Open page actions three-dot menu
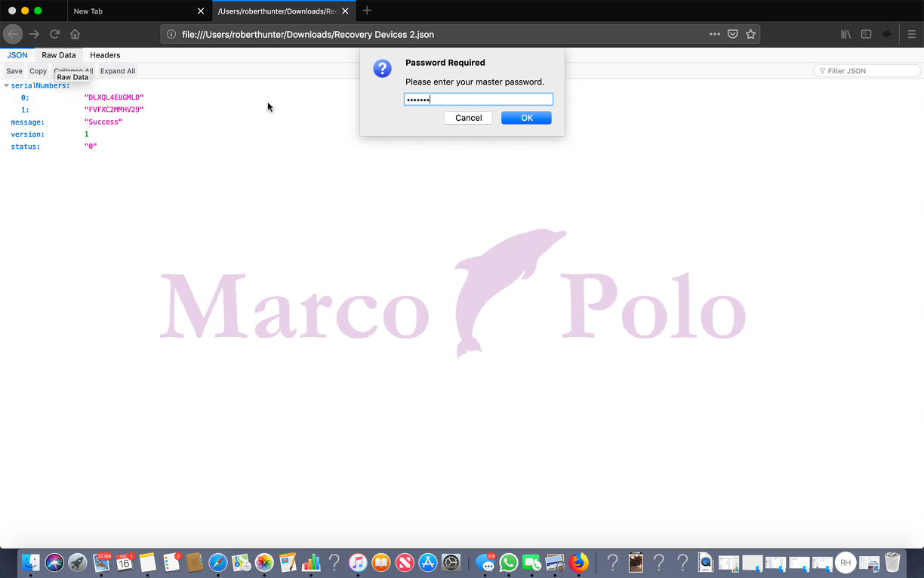924x578 pixels. click(x=714, y=34)
